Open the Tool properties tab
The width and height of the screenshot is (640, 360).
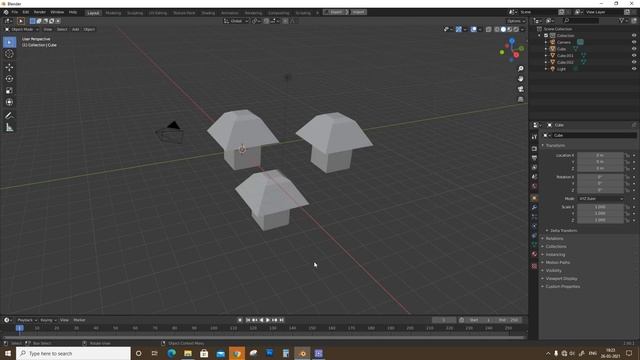coord(534,137)
